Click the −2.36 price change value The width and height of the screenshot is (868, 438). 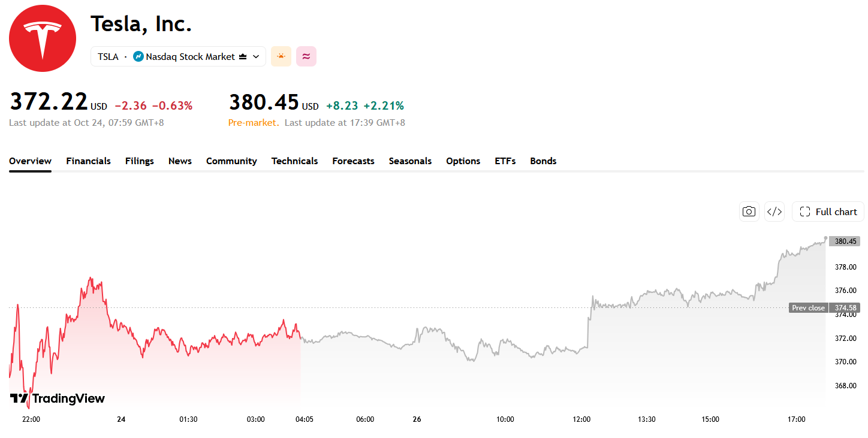pos(131,106)
